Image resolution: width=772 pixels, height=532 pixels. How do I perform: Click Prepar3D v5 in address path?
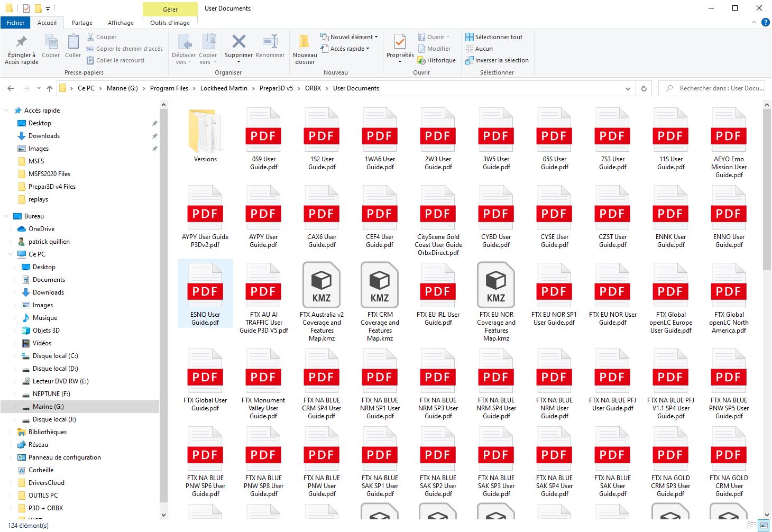pyautogui.click(x=276, y=88)
